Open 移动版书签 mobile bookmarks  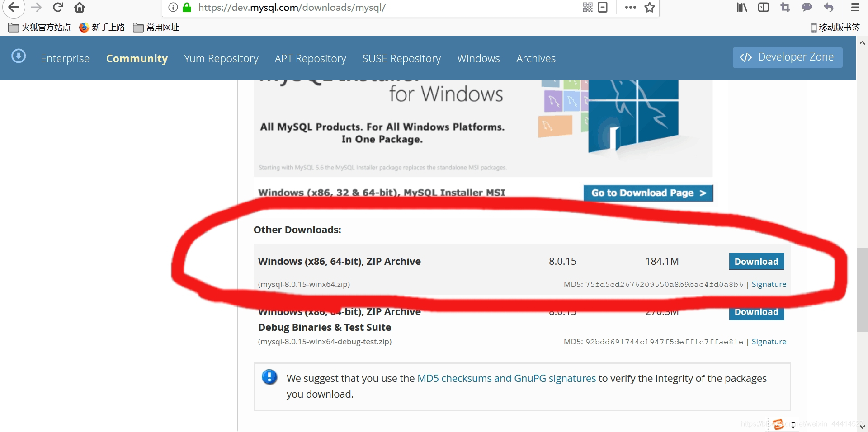(835, 28)
